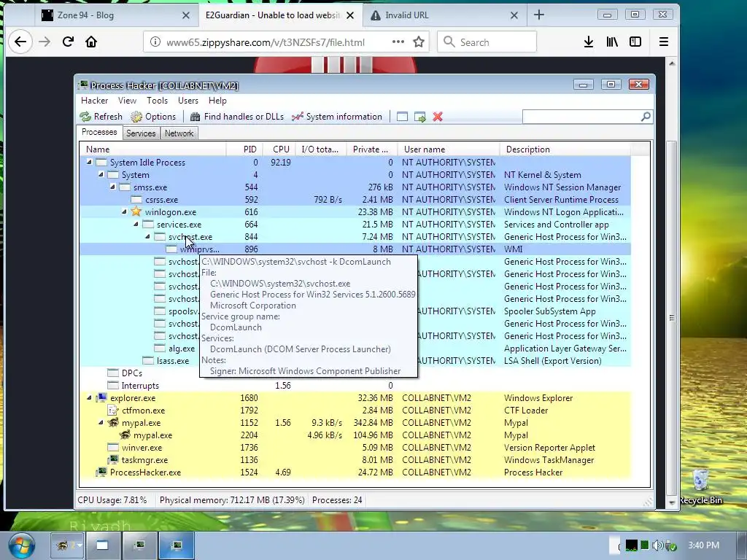Sort by the CPU column header
This screenshot has width=747, height=560.
click(x=278, y=149)
